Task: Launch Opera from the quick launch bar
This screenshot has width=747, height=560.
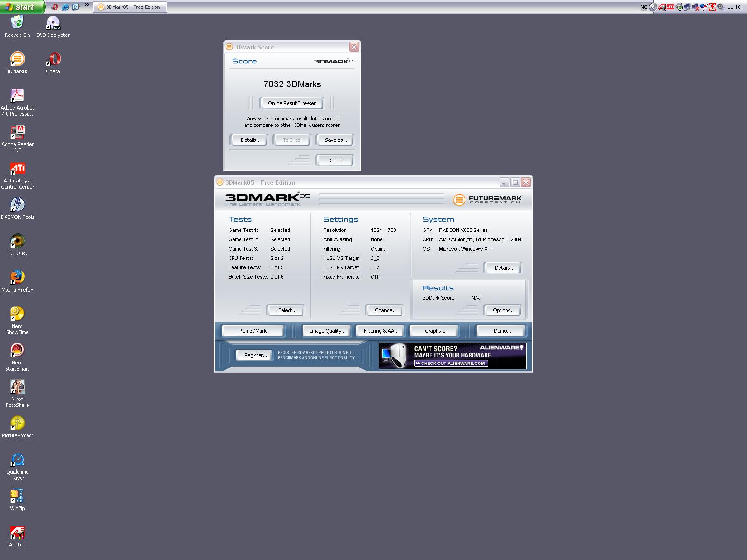Action: tap(55, 7)
